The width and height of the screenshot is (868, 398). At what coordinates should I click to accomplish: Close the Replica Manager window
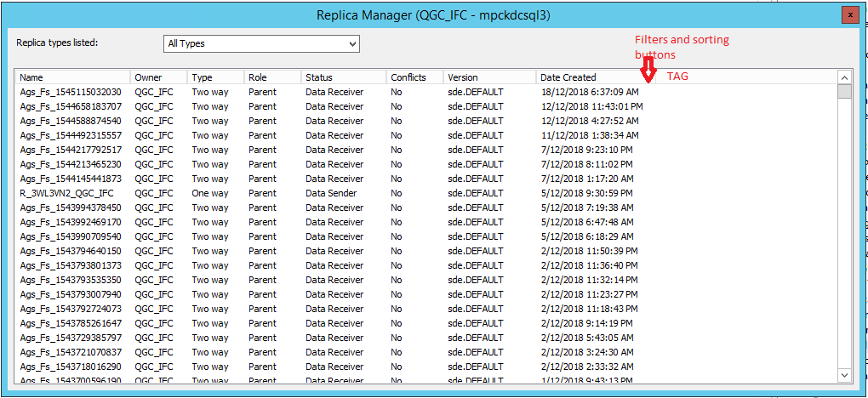click(x=850, y=15)
